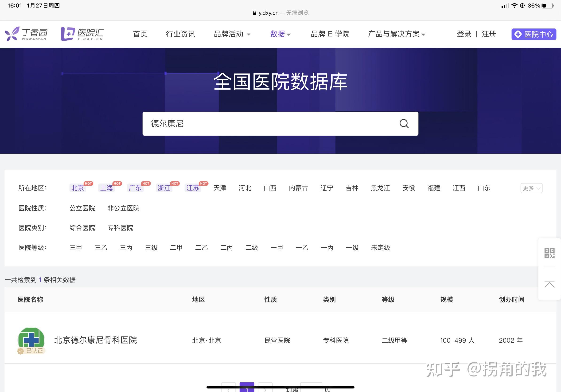This screenshot has height=392, width=561.
Task: Click the 2002 年 founding year cell
Action: click(511, 340)
